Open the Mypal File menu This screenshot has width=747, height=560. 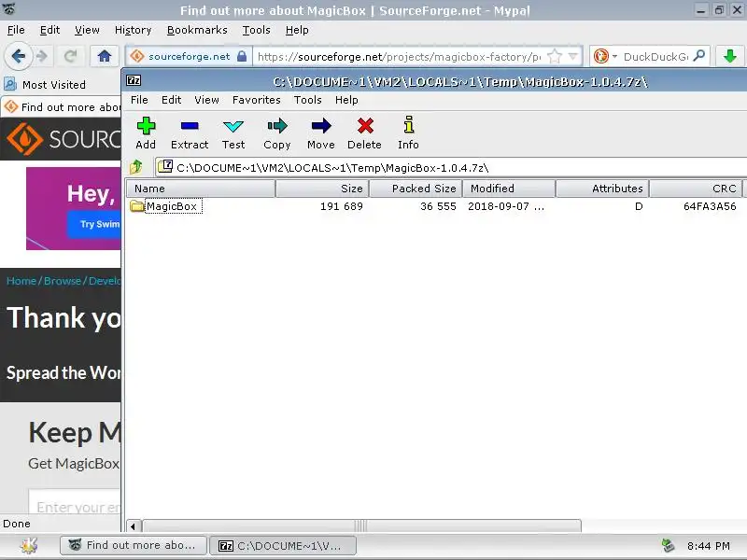click(16, 30)
